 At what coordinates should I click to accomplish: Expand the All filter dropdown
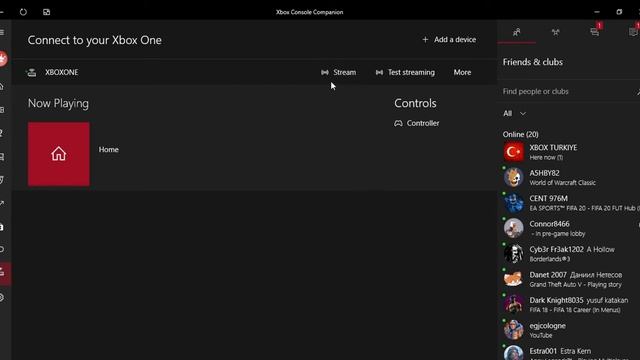point(514,113)
